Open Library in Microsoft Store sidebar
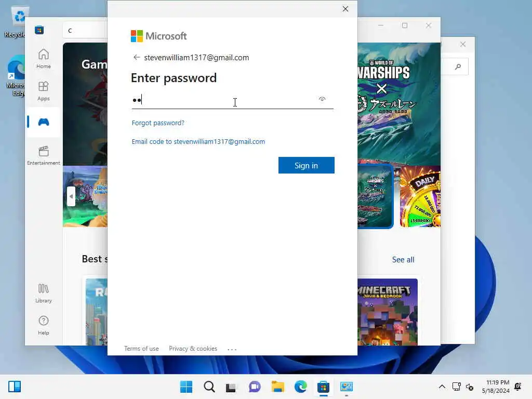Image resolution: width=532 pixels, height=399 pixels. click(x=44, y=293)
